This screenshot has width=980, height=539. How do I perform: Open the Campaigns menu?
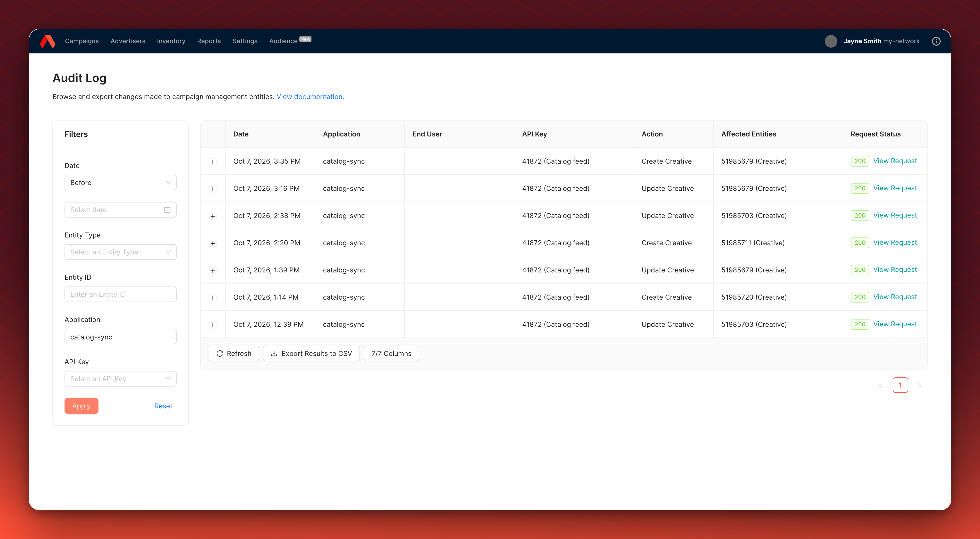[x=82, y=41]
